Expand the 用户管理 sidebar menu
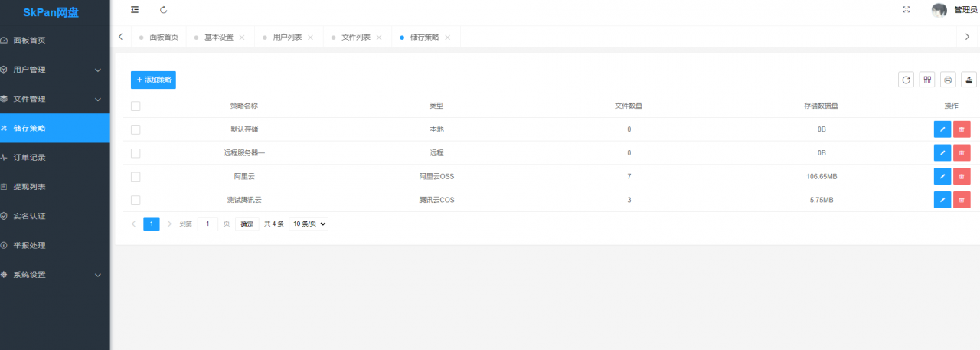Viewport: 980px width, 350px height. point(55,70)
